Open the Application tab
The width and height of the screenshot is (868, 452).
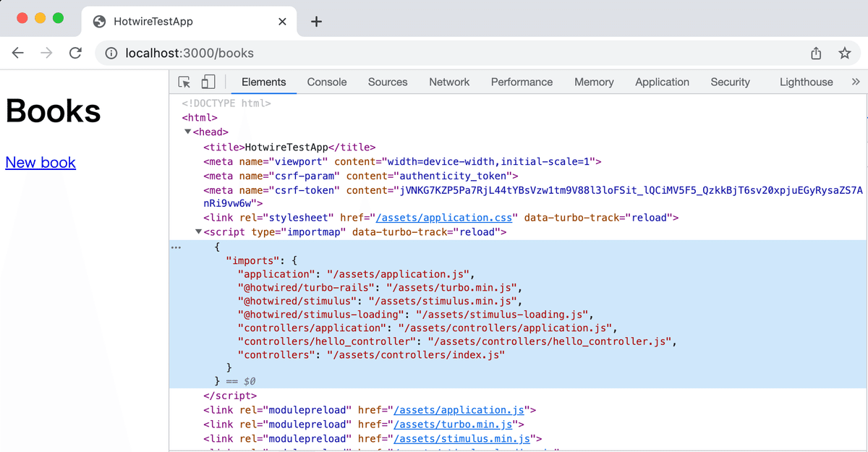pos(662,82)
